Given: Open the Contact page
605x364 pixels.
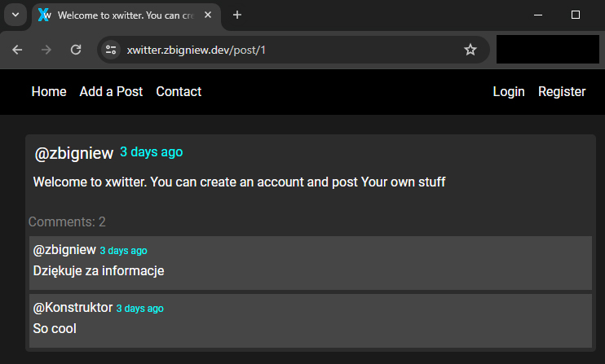Looking at the screenshot, I should click(179, 92).
